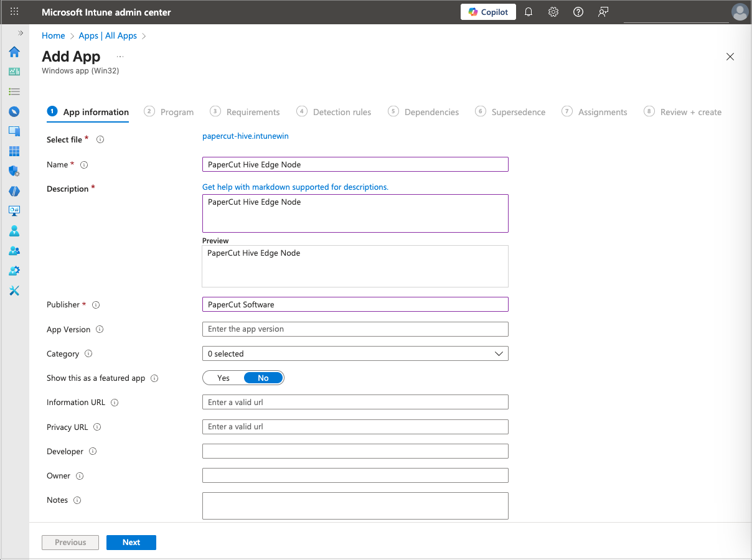The width and height of the screenshot is (752, 560).
Task: Click the Next button
Action: (131, 542)
